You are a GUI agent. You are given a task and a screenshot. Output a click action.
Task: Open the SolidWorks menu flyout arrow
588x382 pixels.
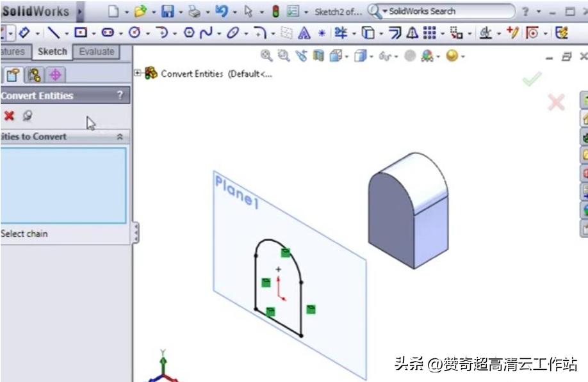[79, 12]
